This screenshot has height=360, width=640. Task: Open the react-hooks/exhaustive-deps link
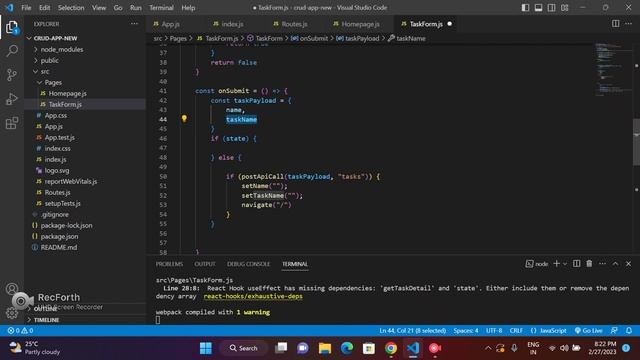point(253,296)
